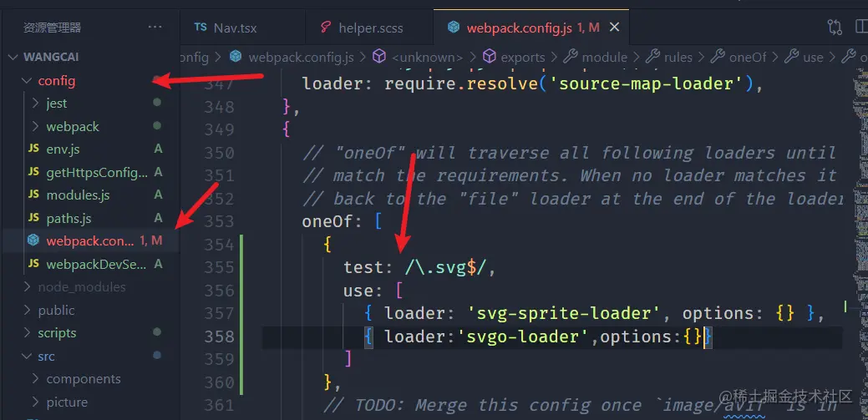Click the webpack cube icon on active tab
This screenshot has width=868, height=420.
(x=454, y=27)
